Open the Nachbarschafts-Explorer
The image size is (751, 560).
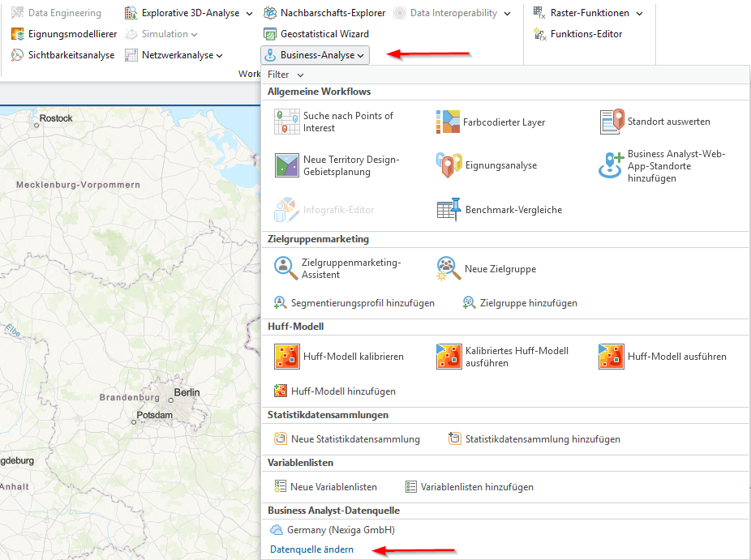point(324,13)
